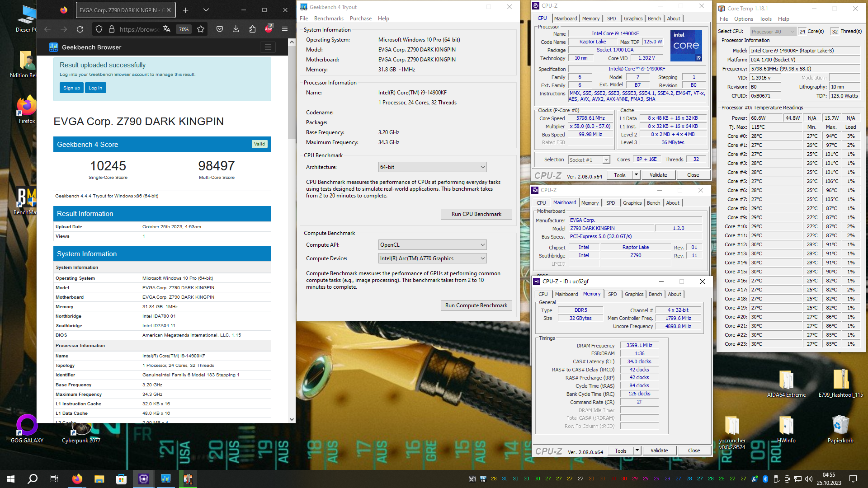Launch GOG GALAXY desktop shortcut

click(27, 429)
